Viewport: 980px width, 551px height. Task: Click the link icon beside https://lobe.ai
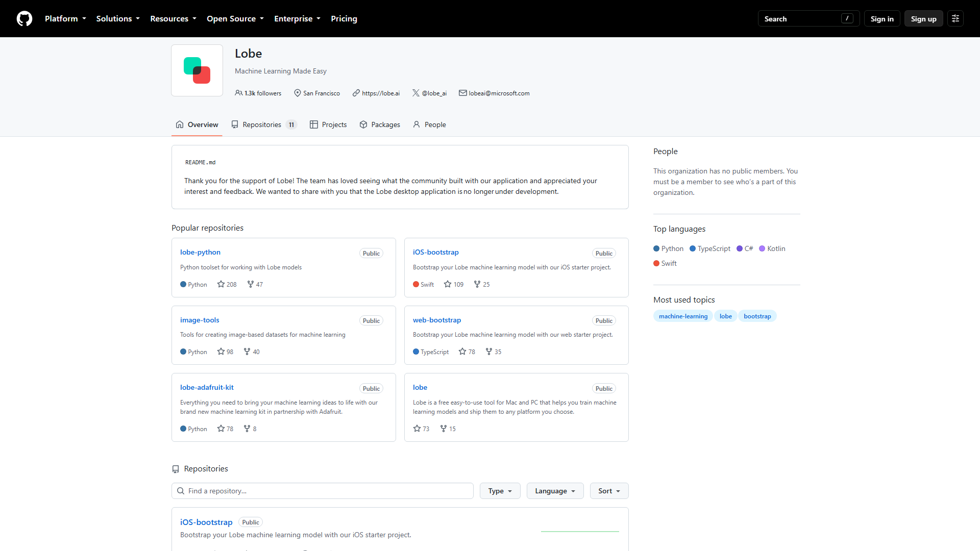click(356, 93)
